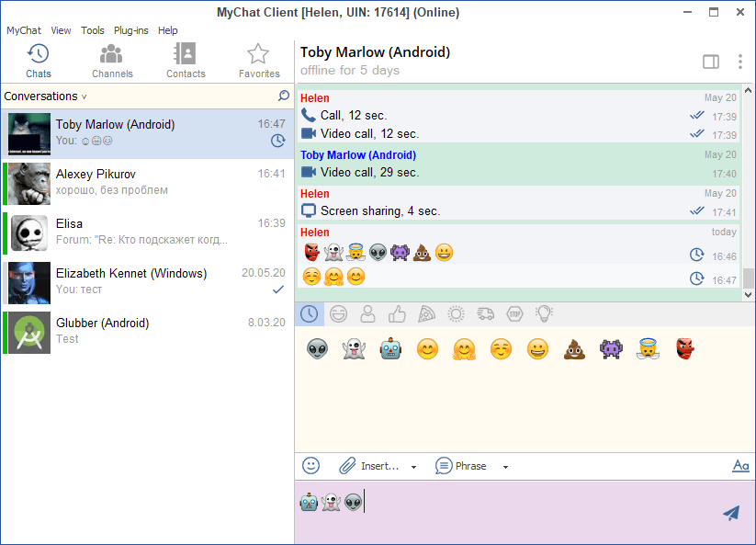Click the Toby Marlow (Android) sender name link

358,154
